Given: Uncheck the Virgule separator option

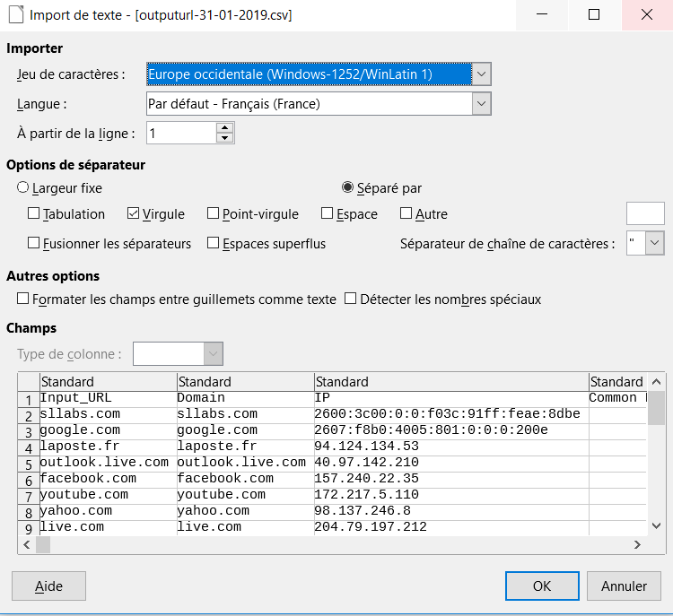Looking at the screenshot, I should click(134, 214).
